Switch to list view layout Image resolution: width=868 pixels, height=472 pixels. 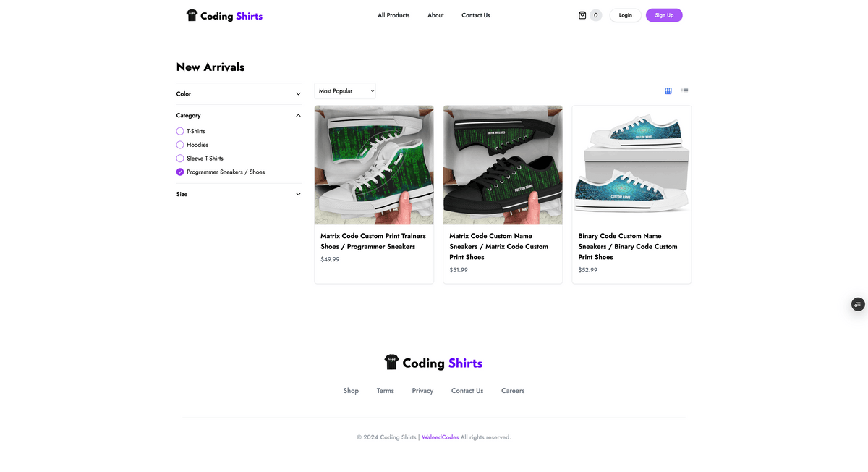pos(685,91)
